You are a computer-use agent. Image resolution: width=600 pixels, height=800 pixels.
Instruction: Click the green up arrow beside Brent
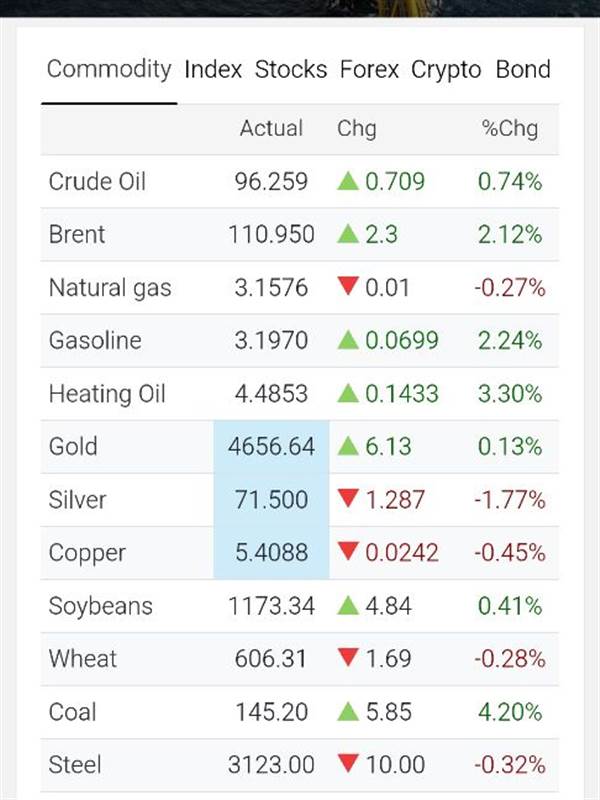(x=348, y=235)
